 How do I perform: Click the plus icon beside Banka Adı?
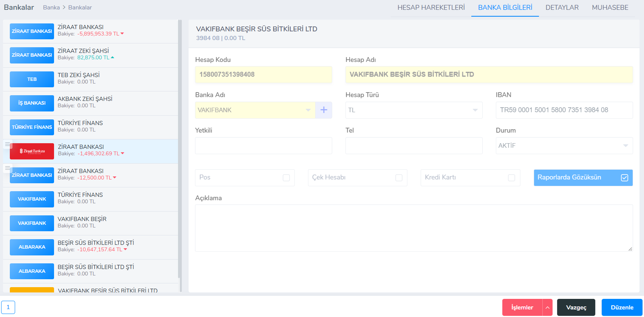(x=324, y=110)
